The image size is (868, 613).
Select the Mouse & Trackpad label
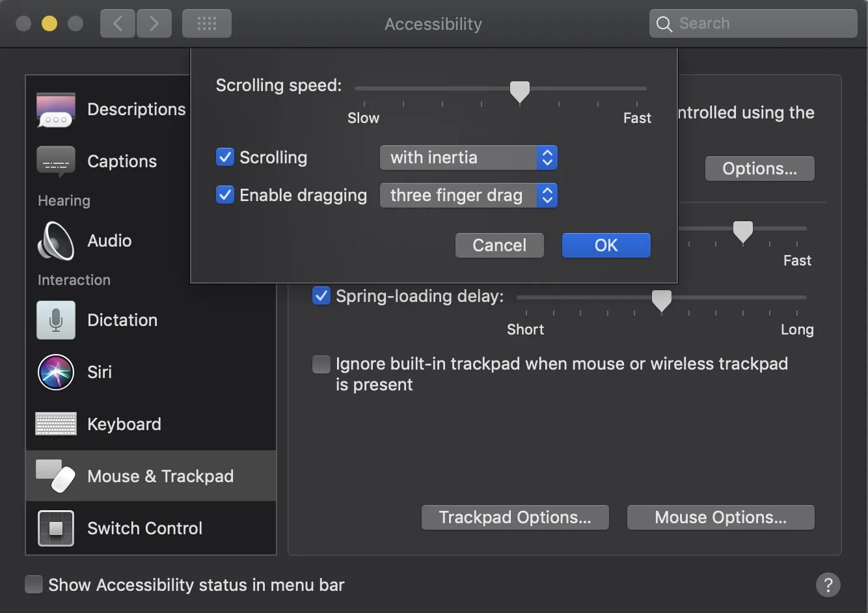[161, 476]
